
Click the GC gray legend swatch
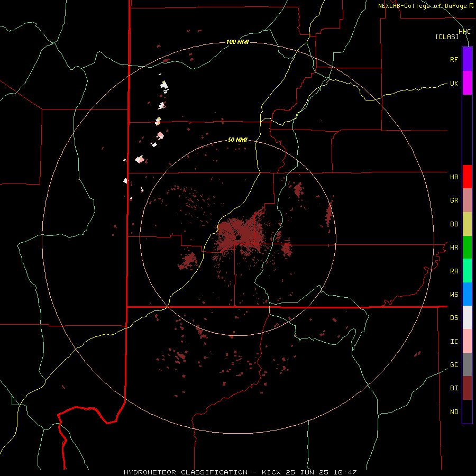click(467, 364)
